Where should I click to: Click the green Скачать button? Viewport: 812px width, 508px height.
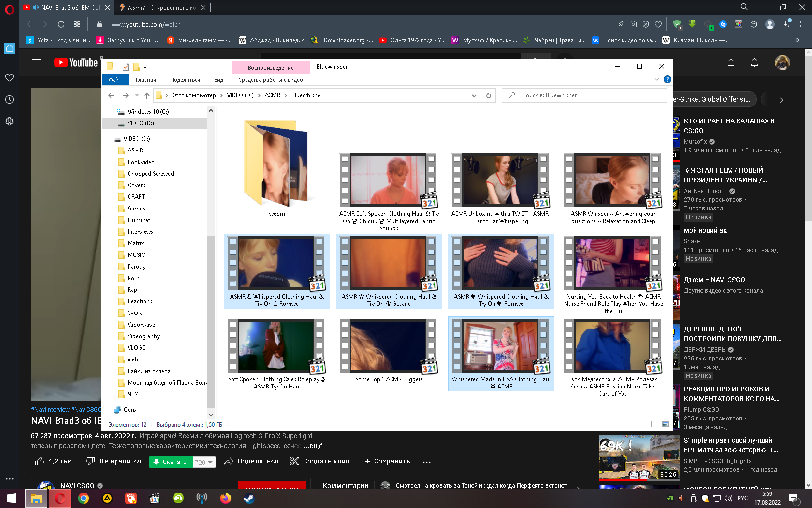coord(170,462)
